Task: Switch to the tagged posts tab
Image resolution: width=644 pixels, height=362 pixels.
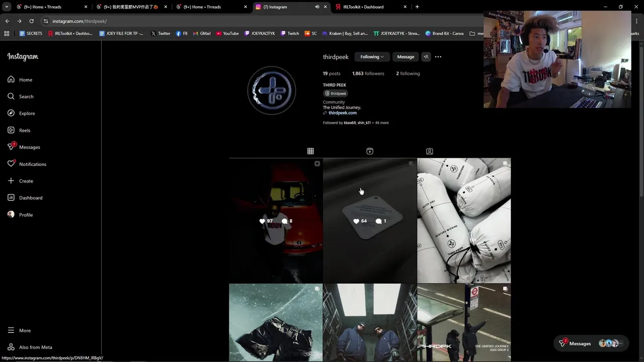Action: coord(429,151)
